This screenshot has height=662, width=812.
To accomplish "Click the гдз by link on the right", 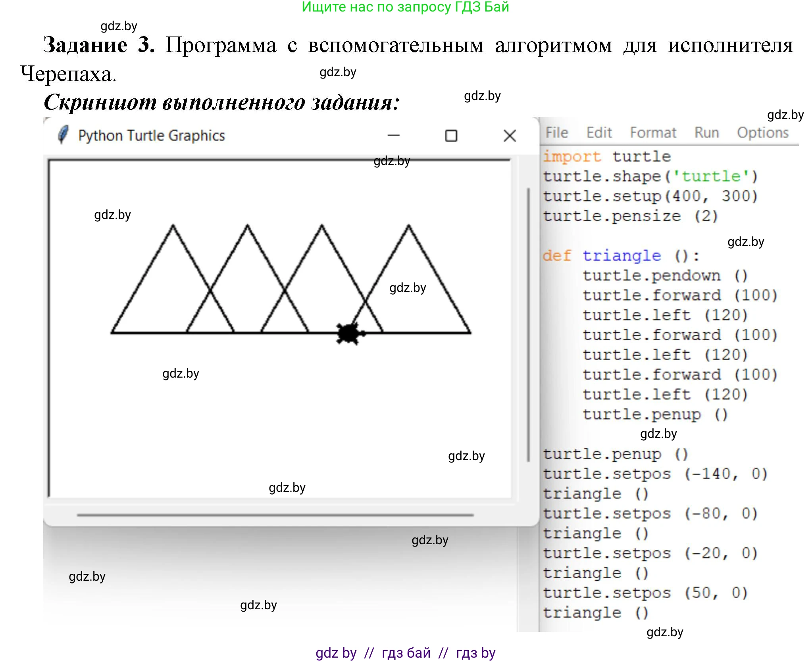I will coord(475,653).
